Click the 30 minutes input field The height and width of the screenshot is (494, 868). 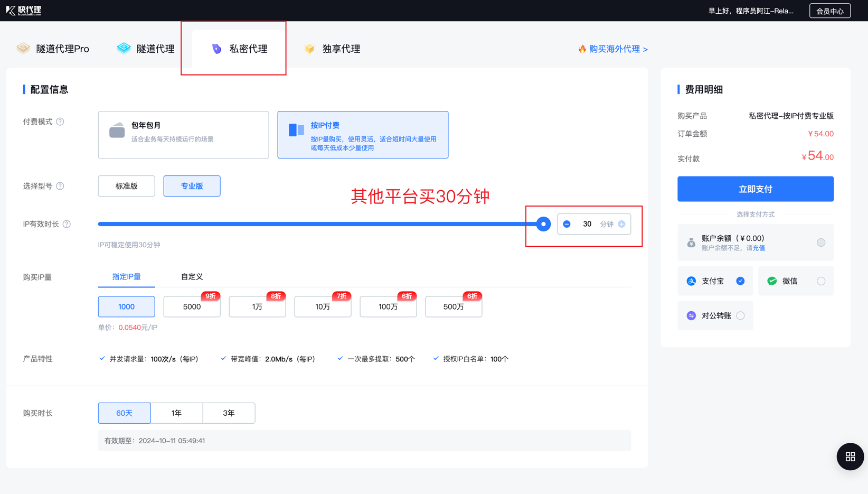(587, 224)
